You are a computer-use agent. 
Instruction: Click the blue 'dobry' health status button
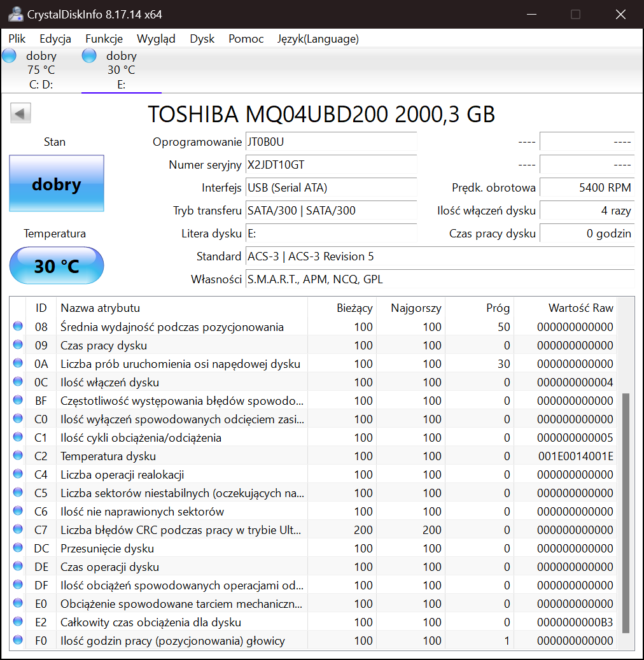click(x=57, y=183)
